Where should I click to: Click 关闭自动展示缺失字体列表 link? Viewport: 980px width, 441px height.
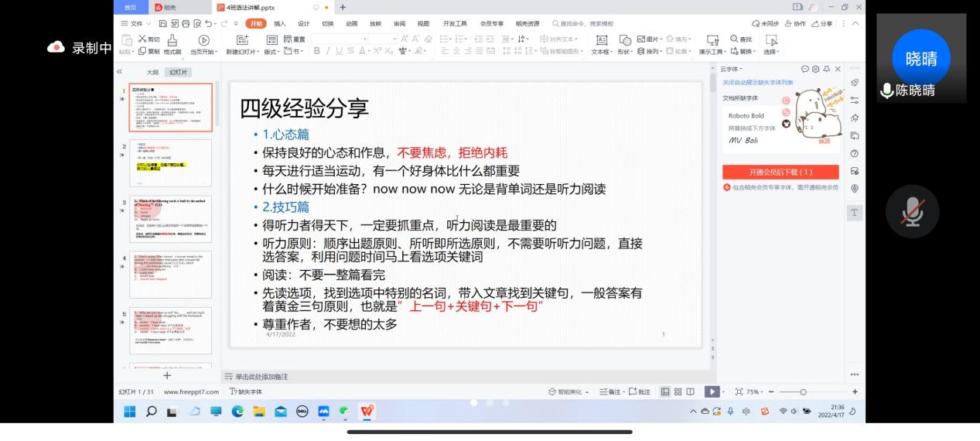(x=757, y=82)
